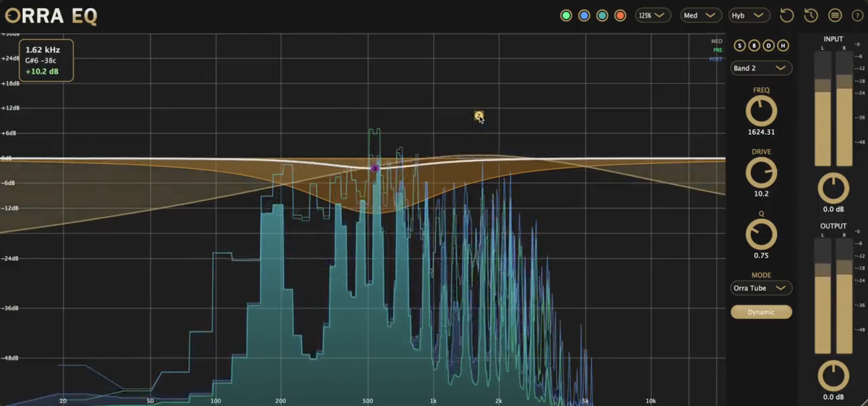Select the yellow Band 2 node on the graph
This screenshot has width=868, height=406.
479,116
